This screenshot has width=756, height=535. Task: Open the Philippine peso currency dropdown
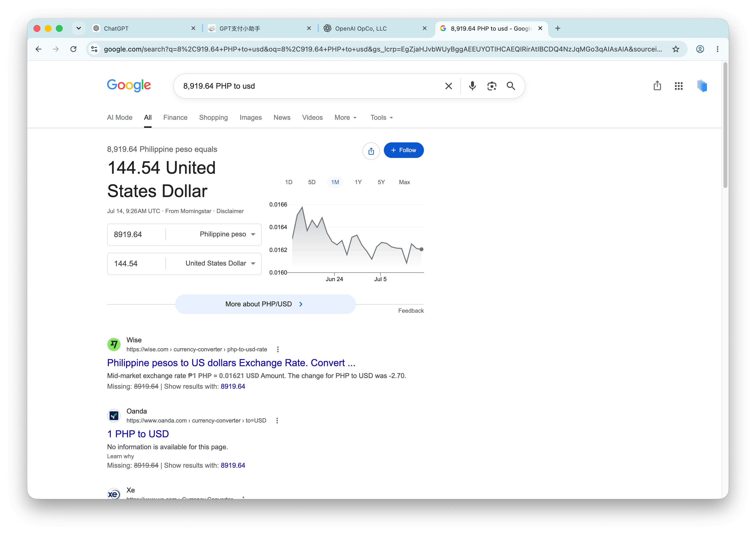227,234
